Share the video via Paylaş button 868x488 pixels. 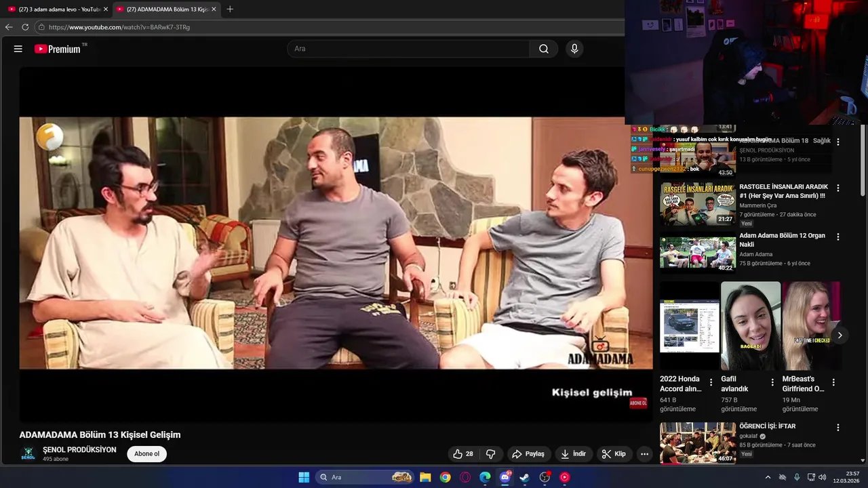pos(528,454)
